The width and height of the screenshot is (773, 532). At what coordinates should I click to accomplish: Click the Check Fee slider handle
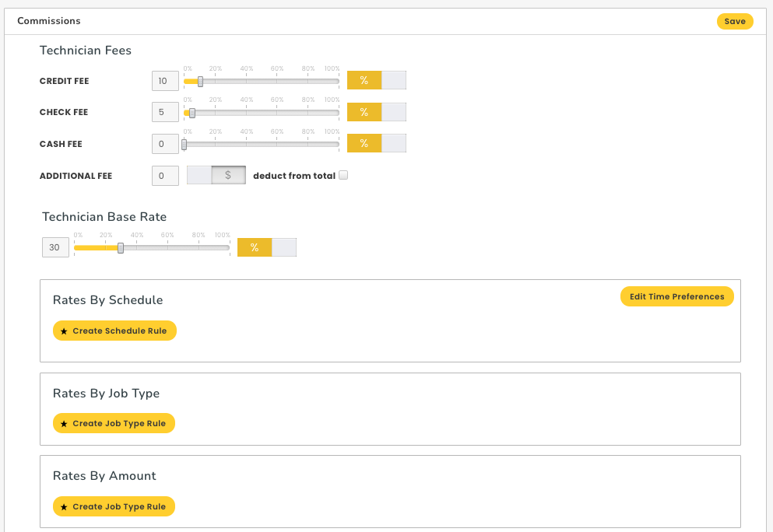tap(192, 112)
